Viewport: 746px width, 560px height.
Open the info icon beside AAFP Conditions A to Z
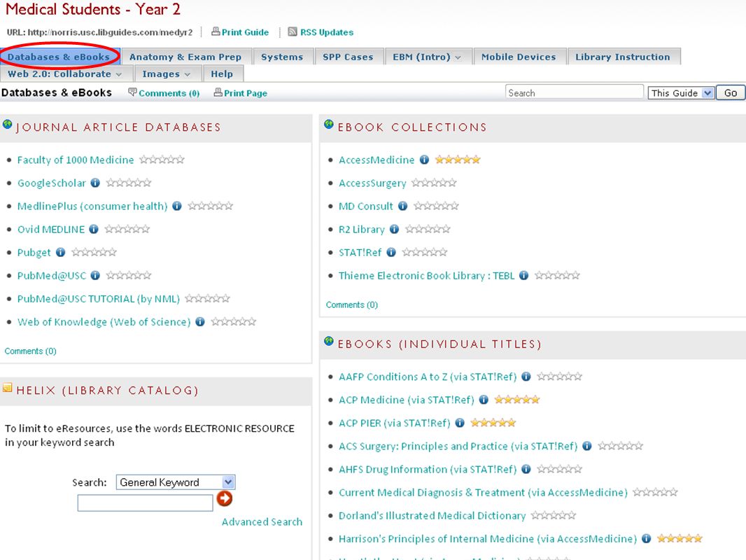tap(526, 377)
